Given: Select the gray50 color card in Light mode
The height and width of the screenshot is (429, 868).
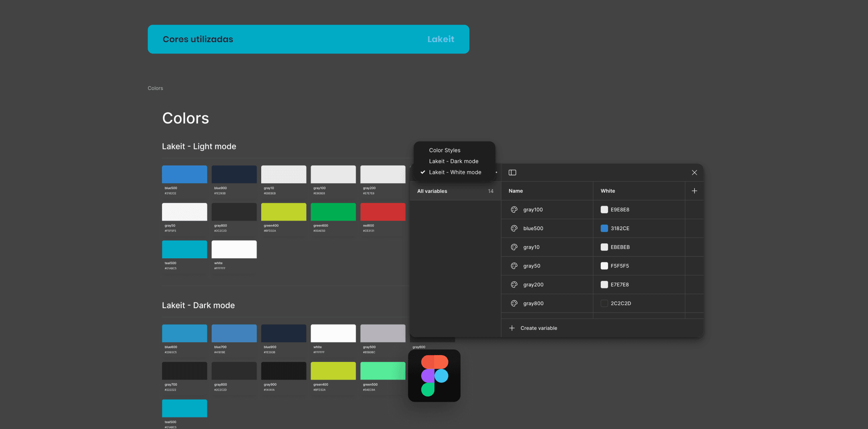Looking at the screenshot, I should coord(184,219).
